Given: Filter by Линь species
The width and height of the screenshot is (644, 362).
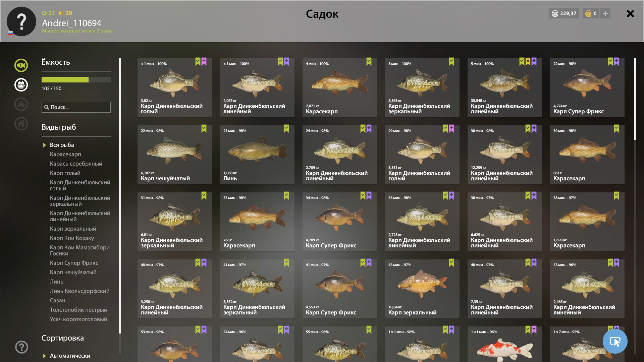Looking at the screenshot, I should [57, 282].
